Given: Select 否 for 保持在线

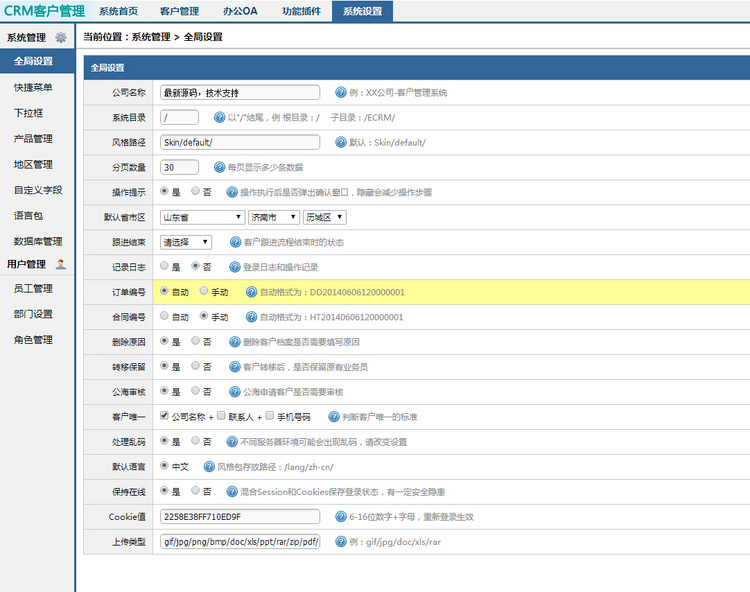Looking at the screenshot, I should [x=195, y=490].
